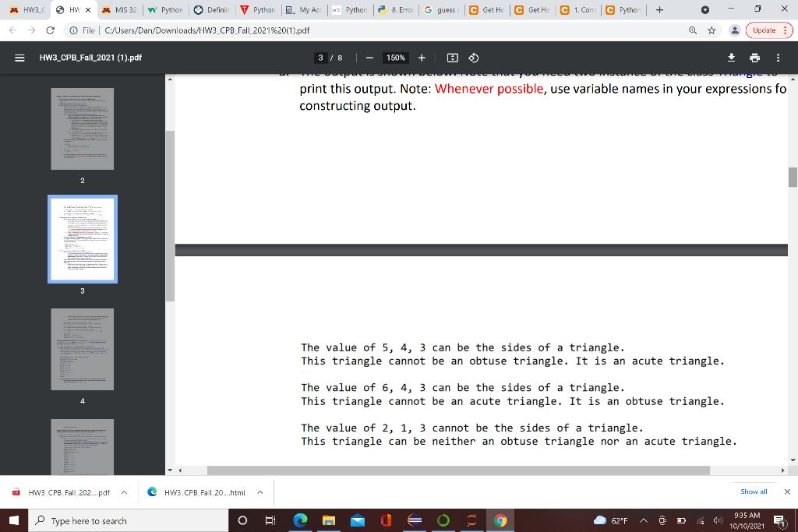798x532 pixels.
Task: Expand options for HW3_CPB_Fall pdf download
Action: 122,491
